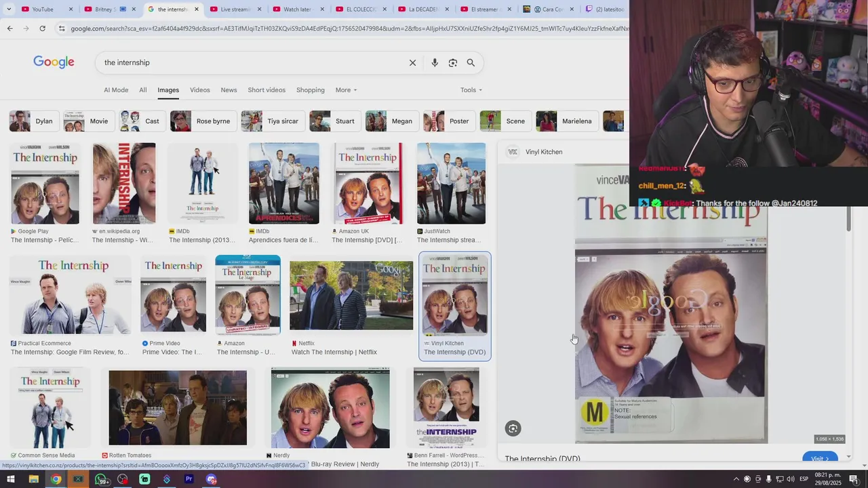Reload the page with refresh icon
This screenshot has height=488, width=868.
42,28
